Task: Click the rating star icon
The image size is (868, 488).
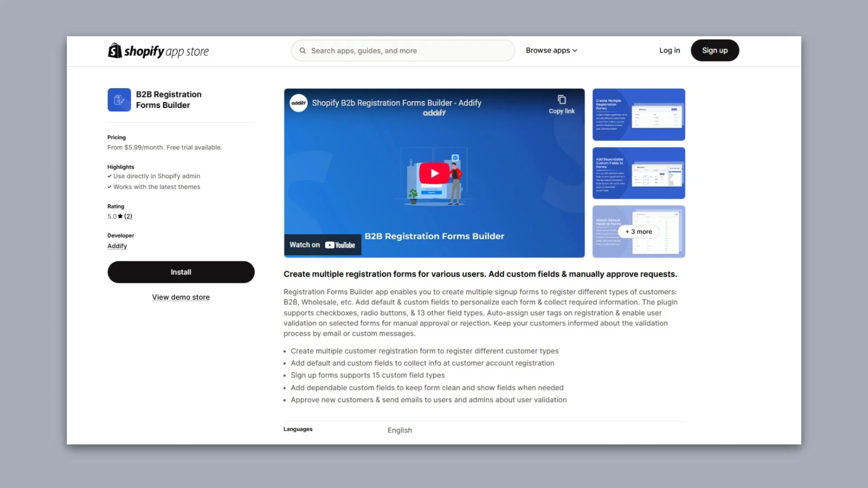Action: pos(120,216)
